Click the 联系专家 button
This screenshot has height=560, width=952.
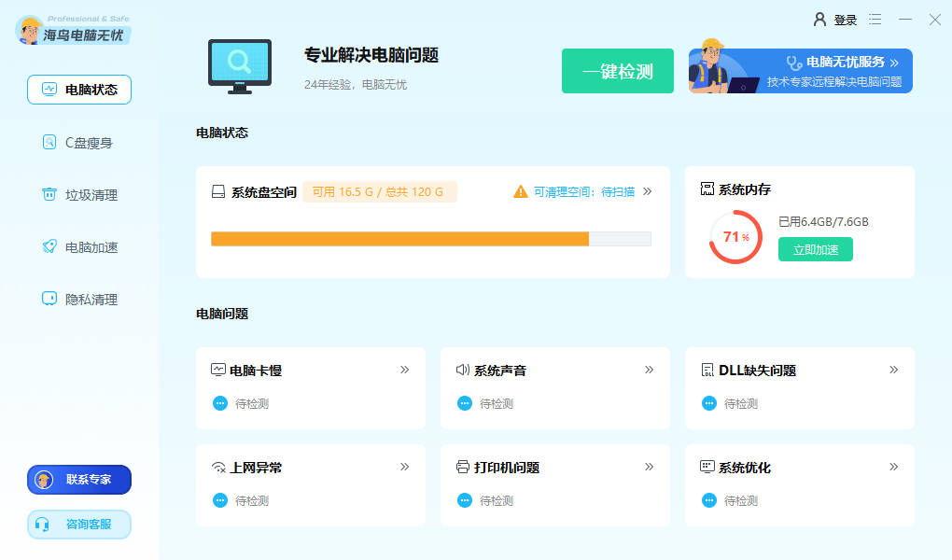click(79, 480)
